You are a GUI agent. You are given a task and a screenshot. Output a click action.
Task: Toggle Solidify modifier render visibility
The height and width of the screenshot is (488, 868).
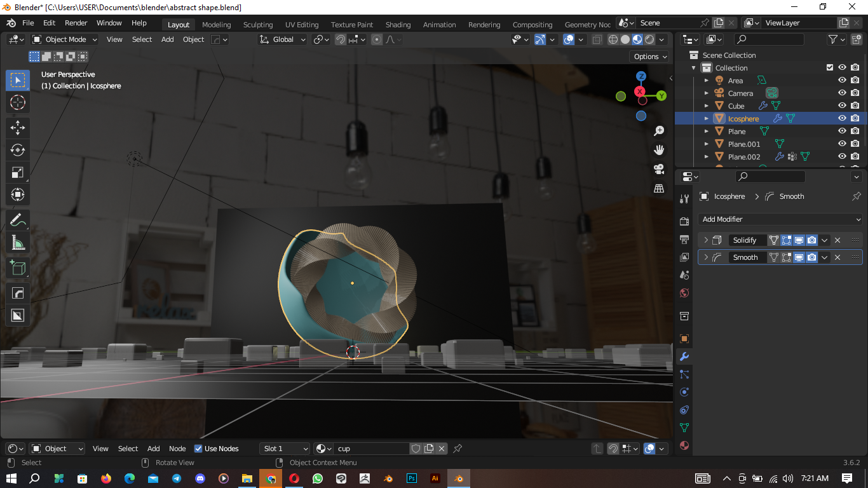811,240
